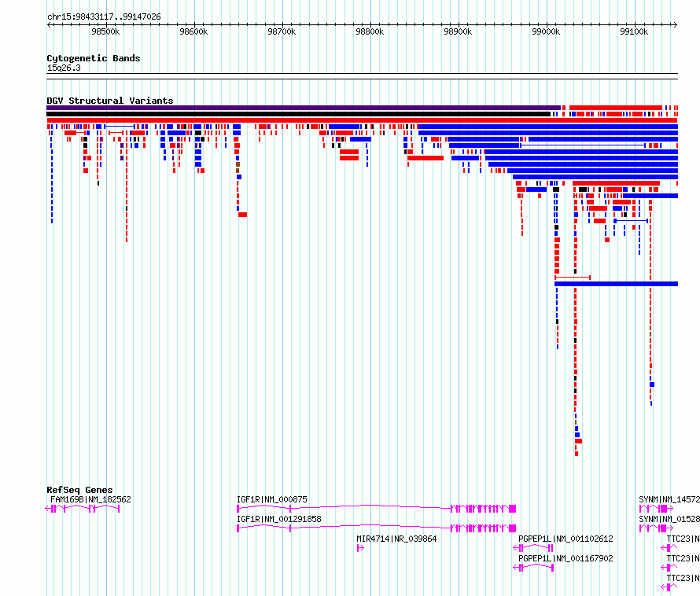Viewport: 700px width, 596px height.
Task: Click the 98700k ruler tick label
Action: [282, 31]
